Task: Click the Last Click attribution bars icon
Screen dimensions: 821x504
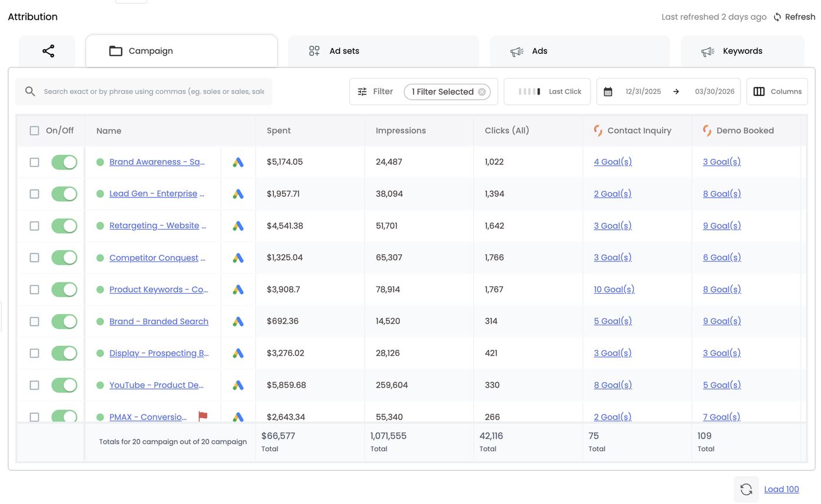Action: click(530, 91)
